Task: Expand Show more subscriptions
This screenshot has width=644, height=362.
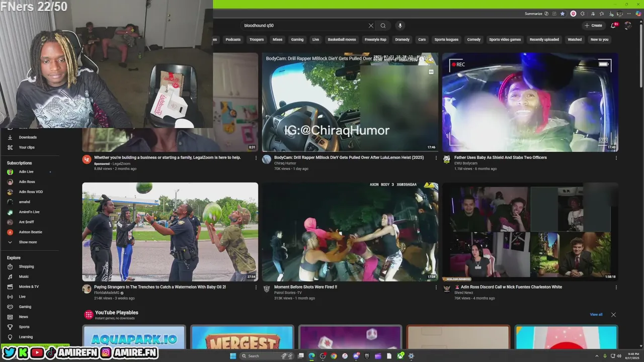Action: coord(28,242)
